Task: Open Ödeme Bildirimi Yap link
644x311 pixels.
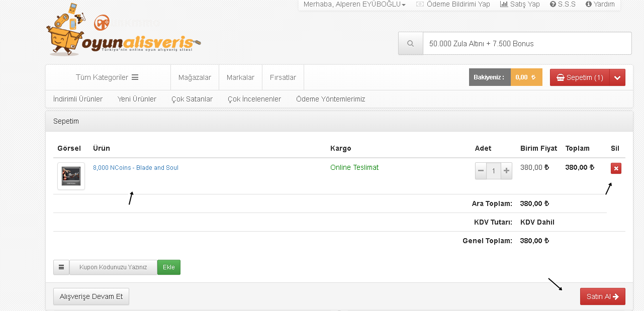Action: [x=453, y=4]
